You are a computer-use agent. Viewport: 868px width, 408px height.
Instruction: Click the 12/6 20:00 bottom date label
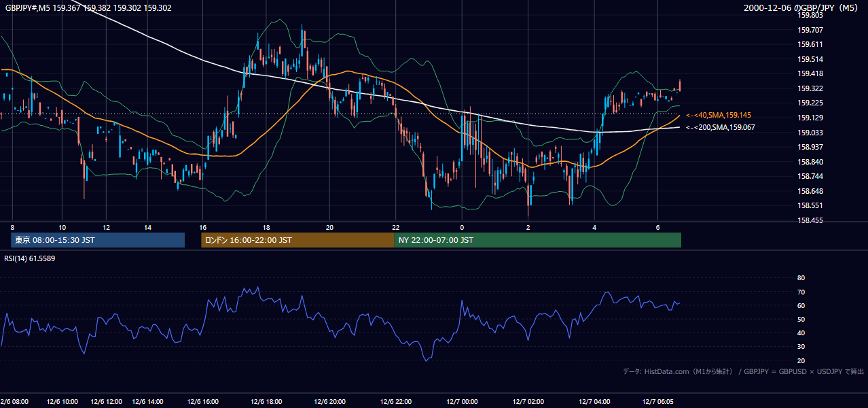(x=330, y=402)
